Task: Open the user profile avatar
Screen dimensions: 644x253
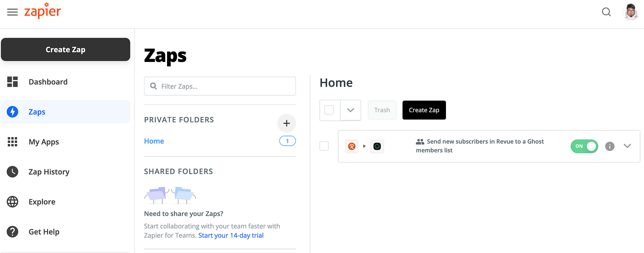Action: pyautogui.click(x=631, y=12)
